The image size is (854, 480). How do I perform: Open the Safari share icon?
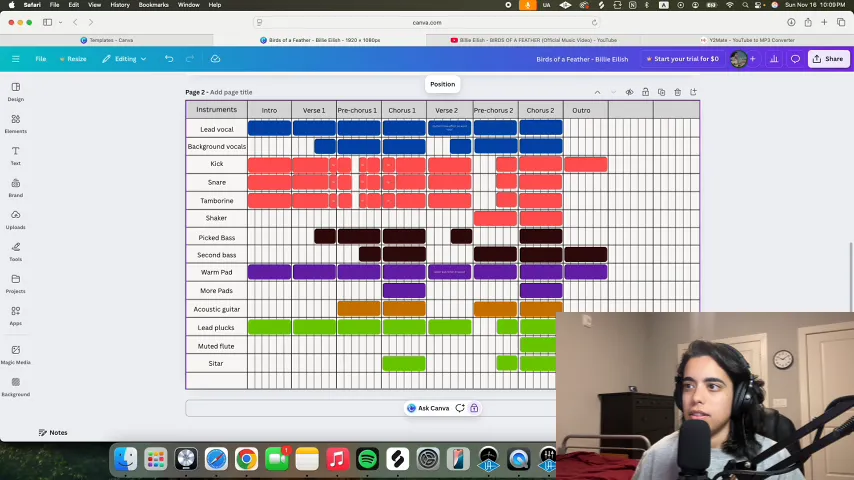808,22
